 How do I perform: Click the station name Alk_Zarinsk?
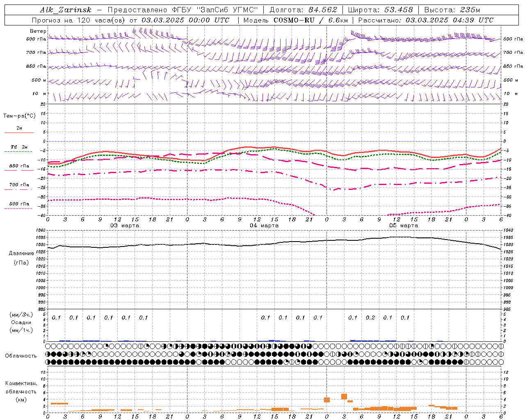(66, 10)
